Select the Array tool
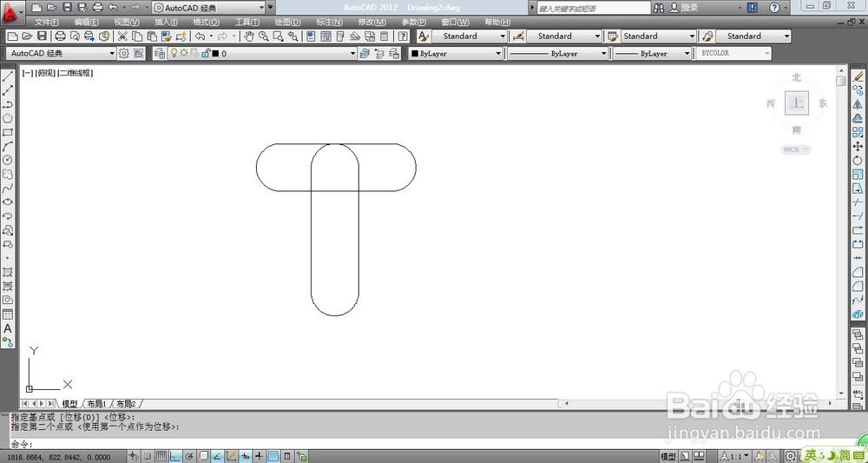Screen dimensions: 868x463 click(858, 132)
